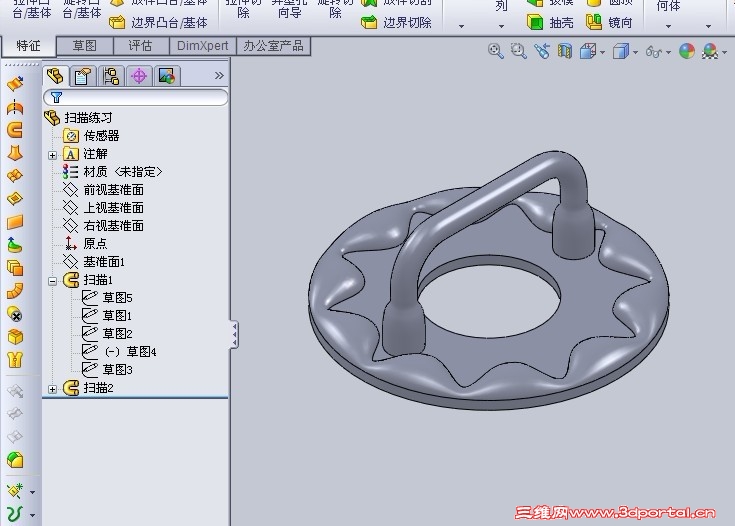Switch to the 特征 tab
This screenshot has width=735, height=526.
tap(29, 45)
